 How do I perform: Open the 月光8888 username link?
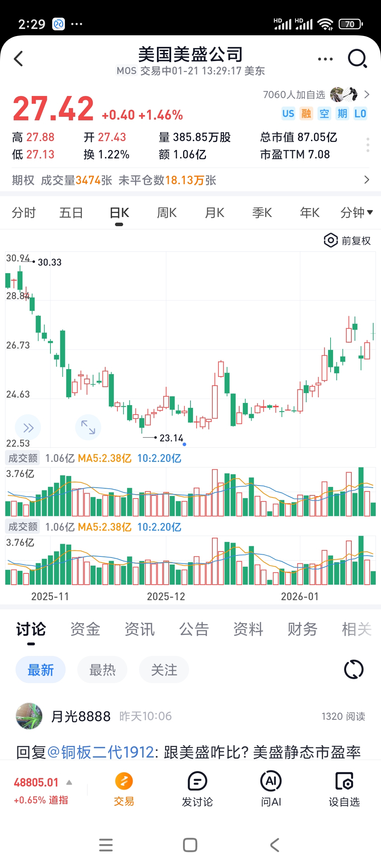tap(81, 716)
